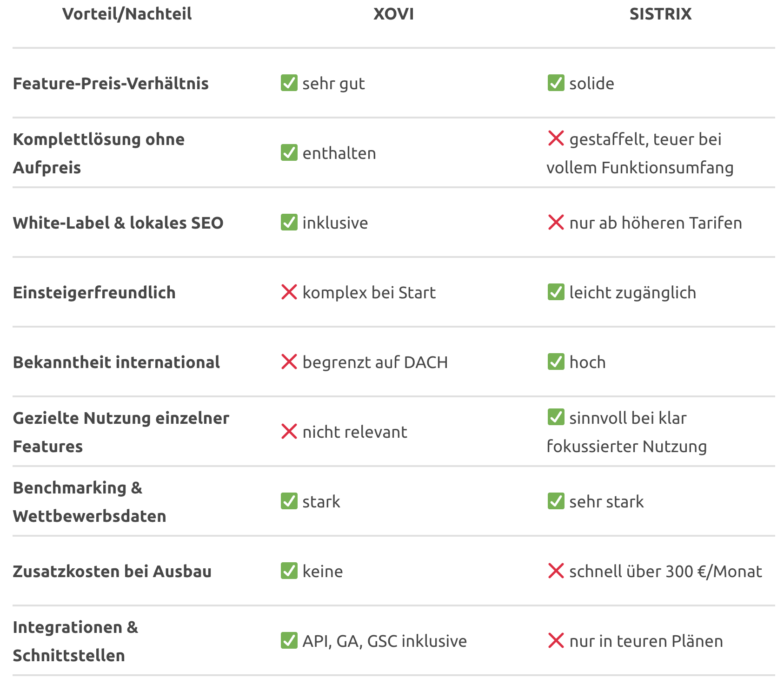The width and height of the screenshot is (784, 684).
Task: Click the green check beside 'leicht zugänglich'
Action: point(556,292)
